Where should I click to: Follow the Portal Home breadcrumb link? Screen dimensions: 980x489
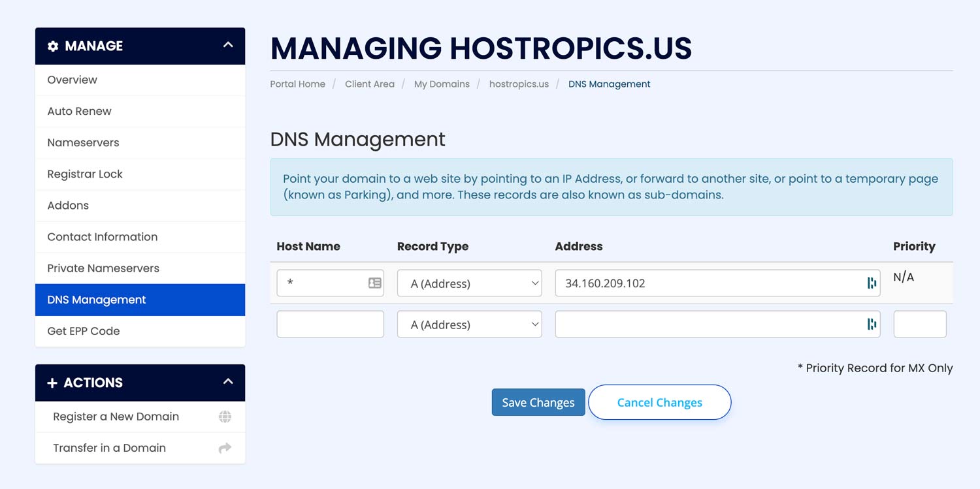pyautogui.click(x=297, y=84)
